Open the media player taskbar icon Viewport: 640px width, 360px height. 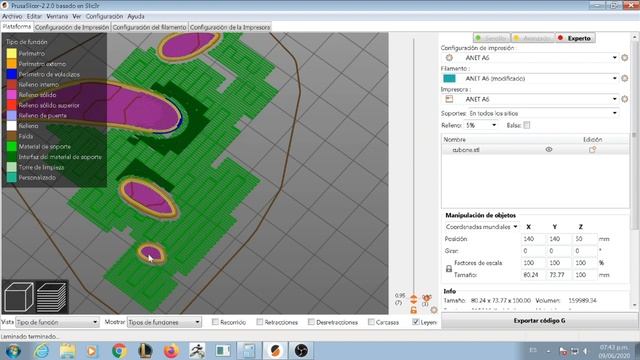point(92,351)
